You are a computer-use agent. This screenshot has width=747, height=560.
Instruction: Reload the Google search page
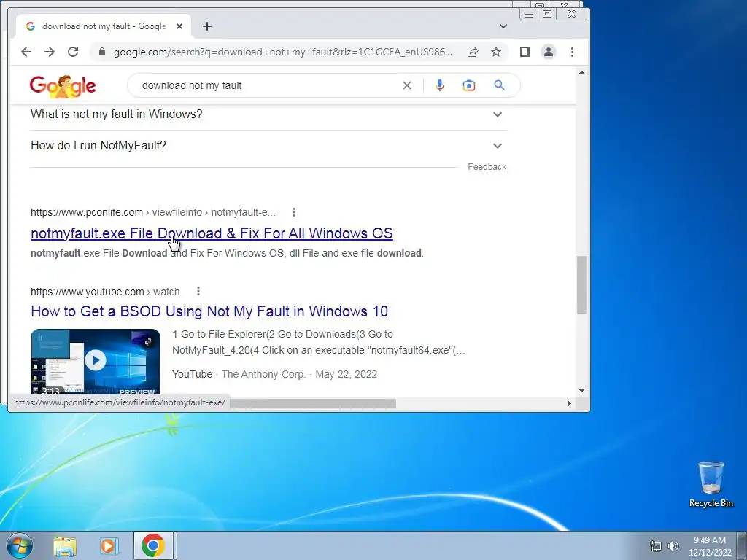point(73,52)
